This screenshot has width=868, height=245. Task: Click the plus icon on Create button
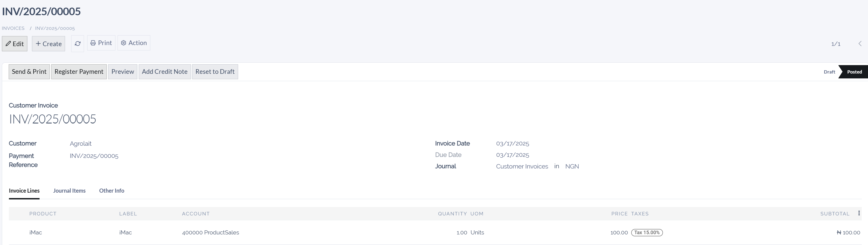click(38, 43)
